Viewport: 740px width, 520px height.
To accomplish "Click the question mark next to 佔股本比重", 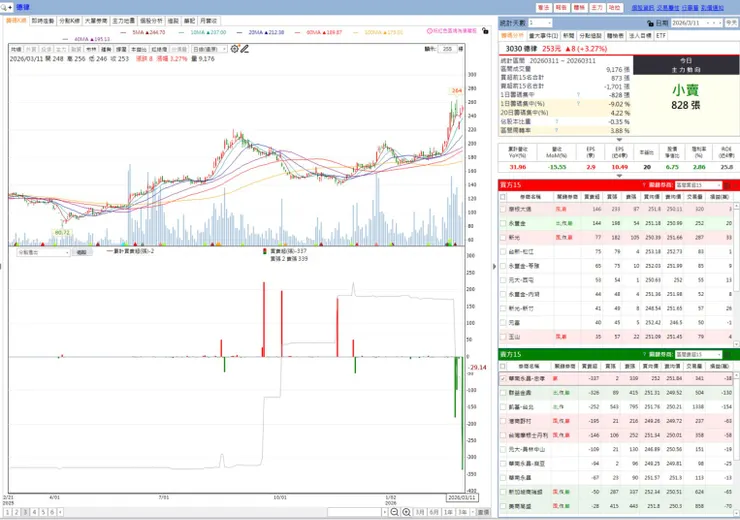I will (557, 121).
